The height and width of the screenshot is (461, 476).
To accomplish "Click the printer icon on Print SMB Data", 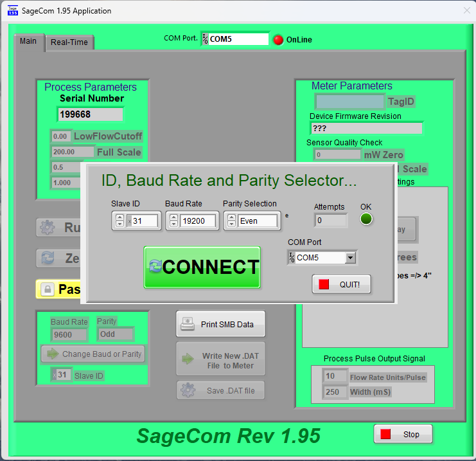I will (188, 324).
